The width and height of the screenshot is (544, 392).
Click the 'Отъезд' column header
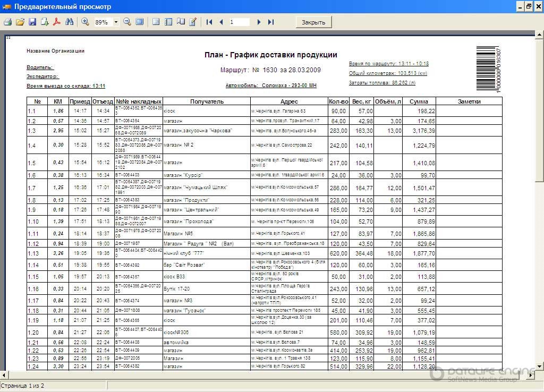pyautogui.click(x=103, y=101)
